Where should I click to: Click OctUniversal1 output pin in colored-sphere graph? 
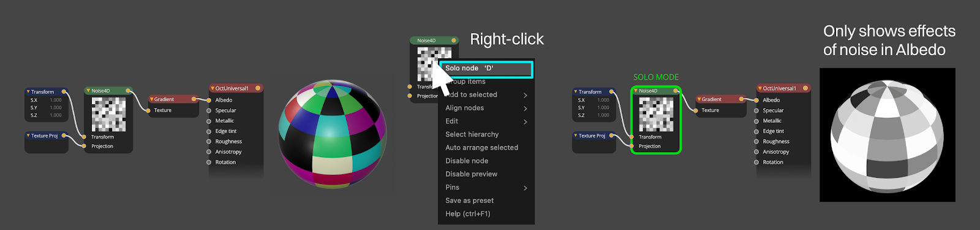(258, 88)
